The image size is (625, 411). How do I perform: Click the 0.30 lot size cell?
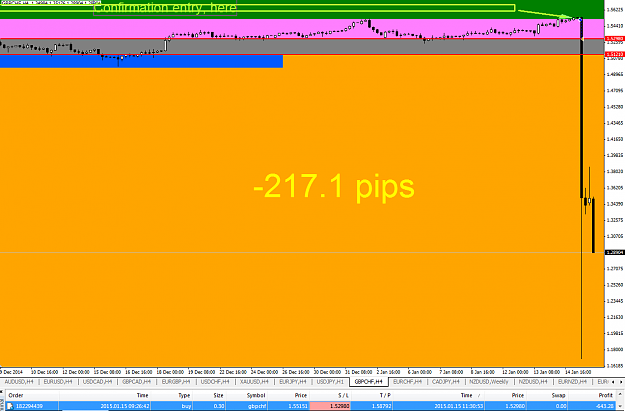tap(219, 406)
